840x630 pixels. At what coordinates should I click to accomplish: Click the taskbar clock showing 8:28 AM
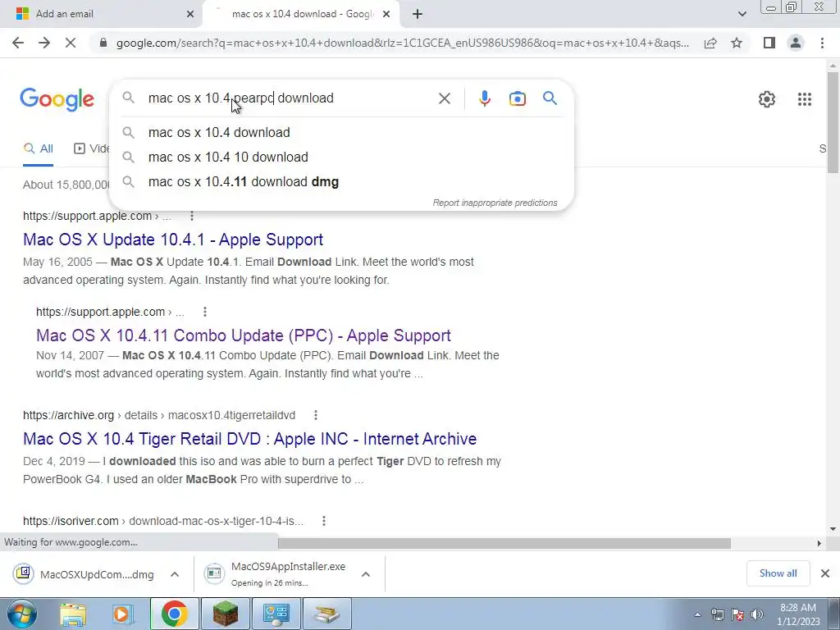(798, 614)
